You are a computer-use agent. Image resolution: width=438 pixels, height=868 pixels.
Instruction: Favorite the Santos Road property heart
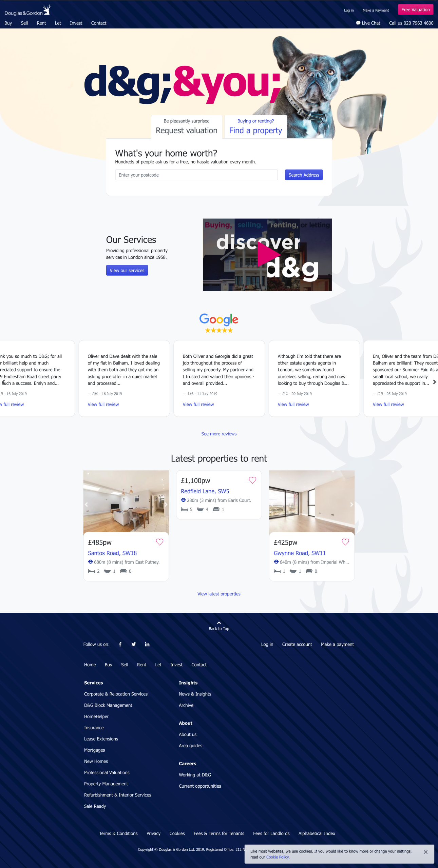(159, 542)
